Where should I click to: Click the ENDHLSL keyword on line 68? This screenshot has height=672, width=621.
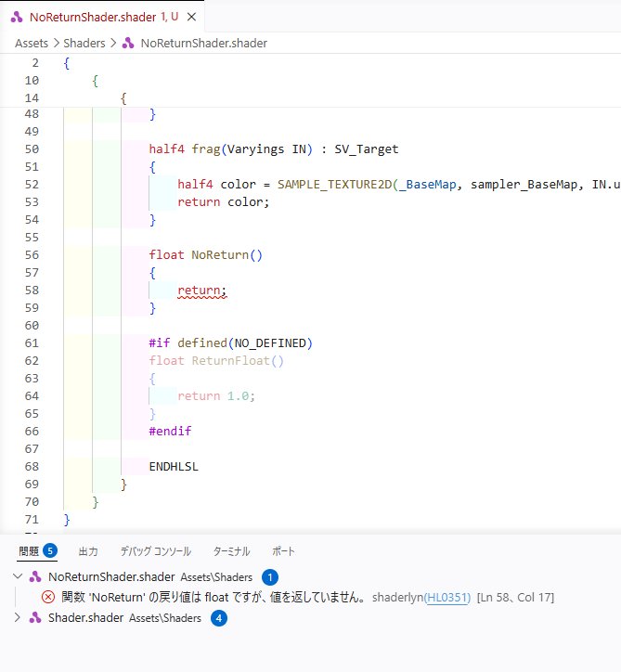(174, 466)
